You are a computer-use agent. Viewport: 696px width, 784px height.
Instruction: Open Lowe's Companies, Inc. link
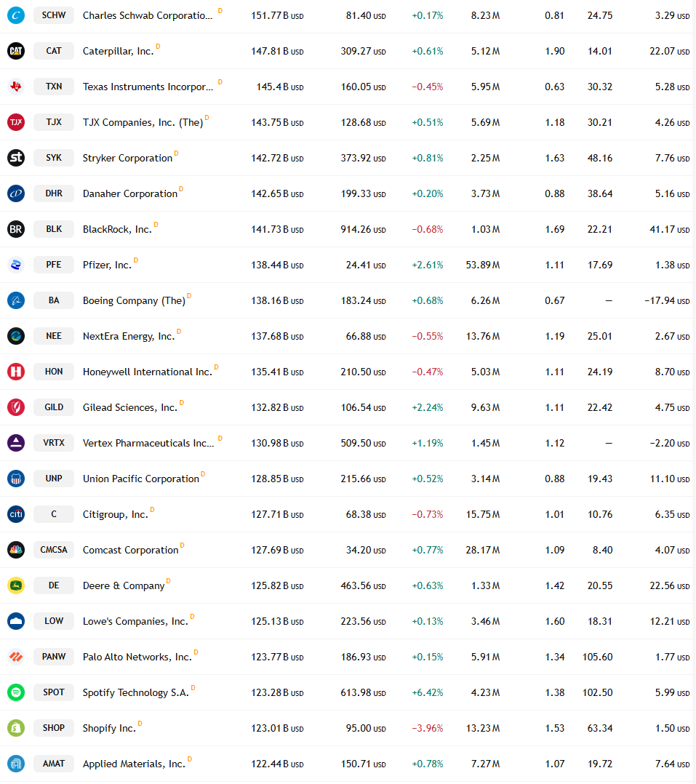tap(135, 621)
